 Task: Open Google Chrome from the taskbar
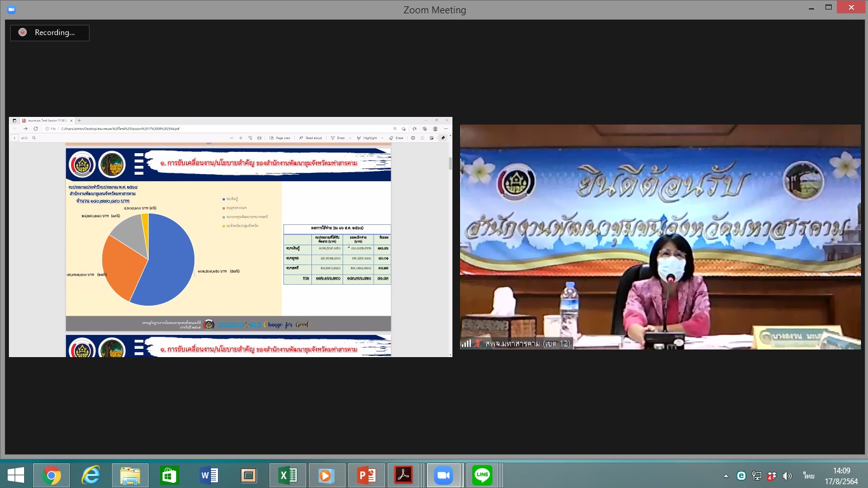[51, 475]
